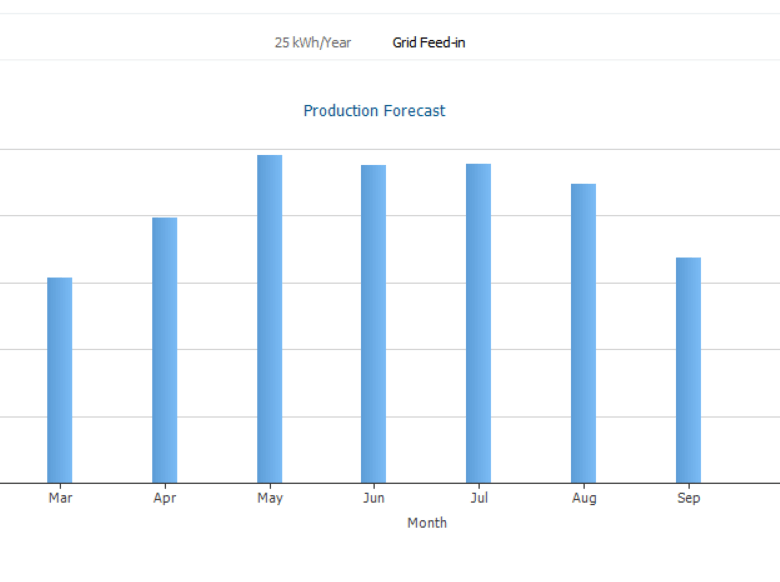Select the Apr axis label
The height and width of the screenshot is (582, 780).
pyautogui.click(x=165, y=498)
